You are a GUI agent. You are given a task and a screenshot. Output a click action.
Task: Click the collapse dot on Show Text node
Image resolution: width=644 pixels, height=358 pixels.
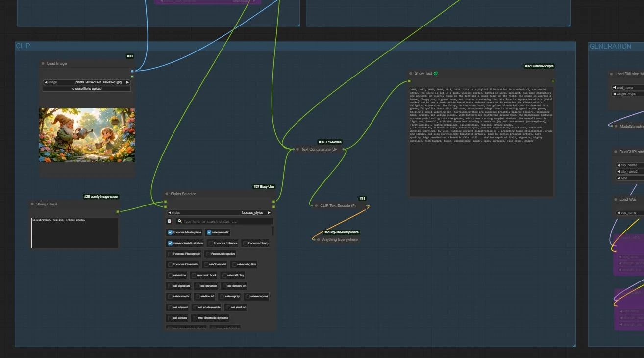tap(411, 74)
